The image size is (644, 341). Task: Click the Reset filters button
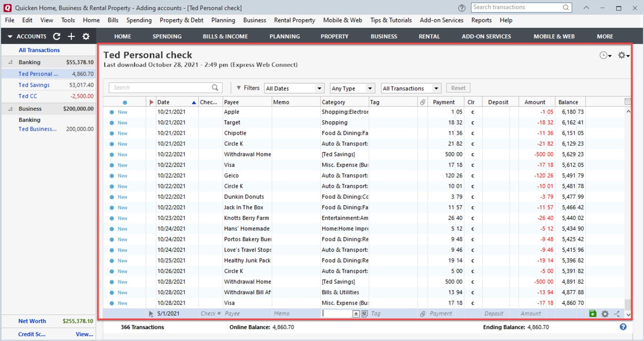pos(458,88)
